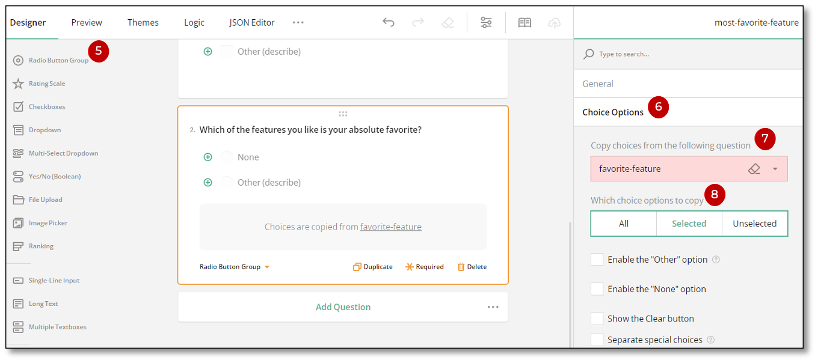Check Separate special choices

[x=597, y=340]
